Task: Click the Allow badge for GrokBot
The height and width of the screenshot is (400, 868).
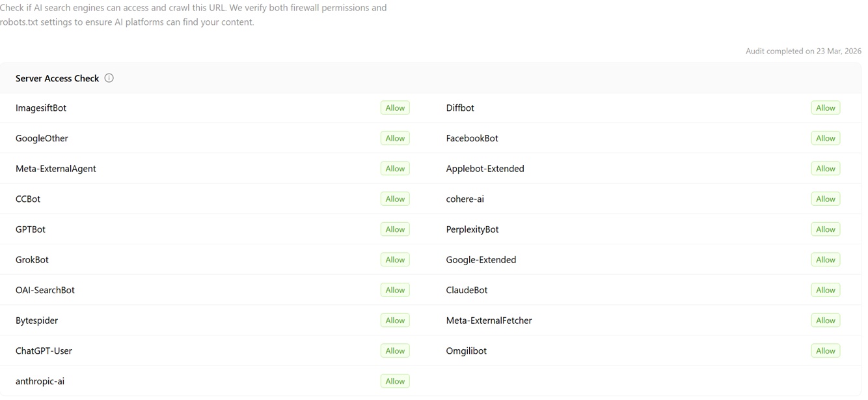Action: coord(395,260)
